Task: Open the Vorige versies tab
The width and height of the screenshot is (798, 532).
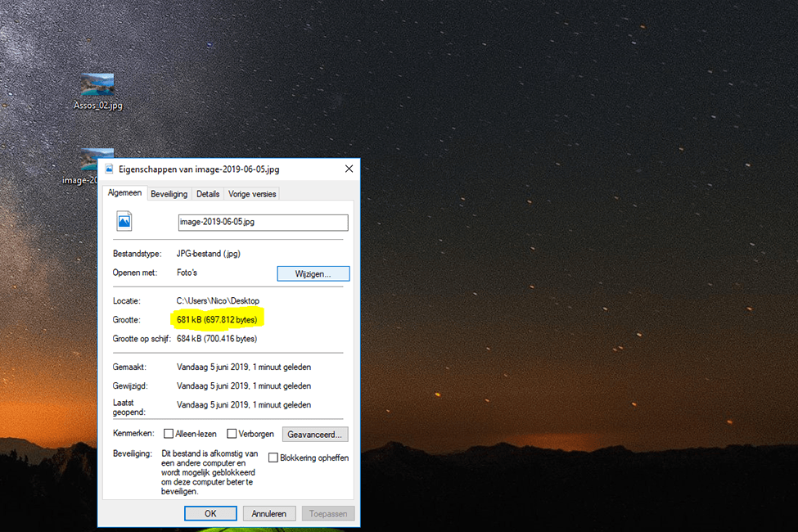Action: tap(252, 194)
